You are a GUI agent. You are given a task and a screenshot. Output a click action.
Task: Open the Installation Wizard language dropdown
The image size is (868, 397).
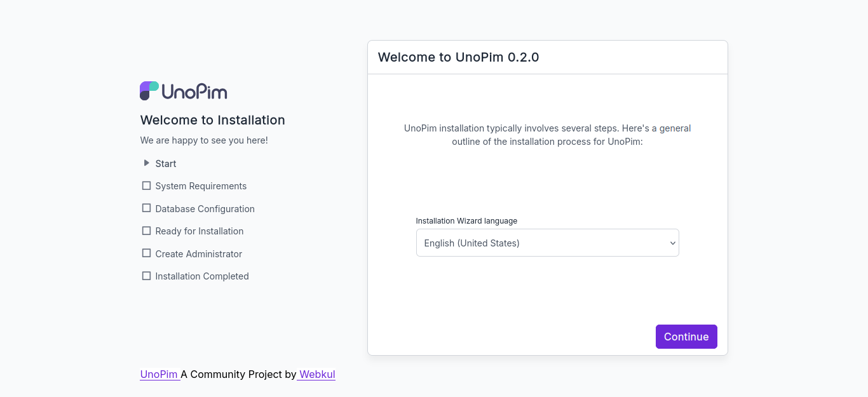pyautogui.click(x=548, y=243)
